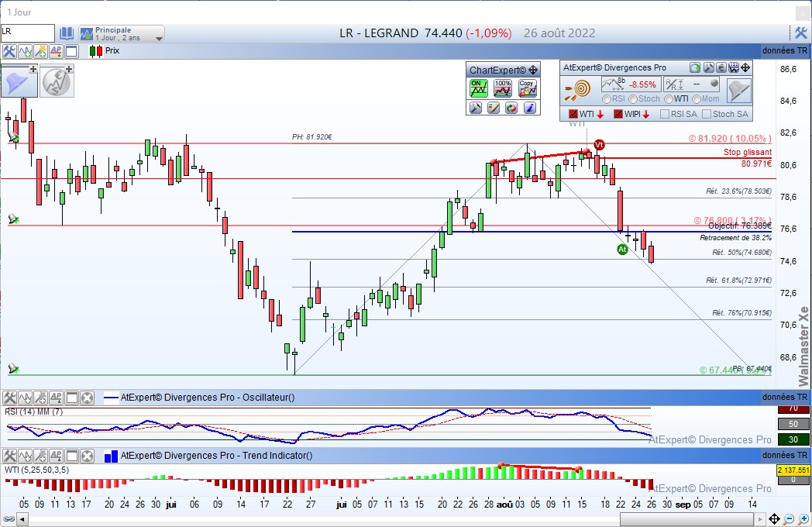Click the 8b -8.55% divergence box
This screenshot has height=527, width=812.
coord(631,84)
